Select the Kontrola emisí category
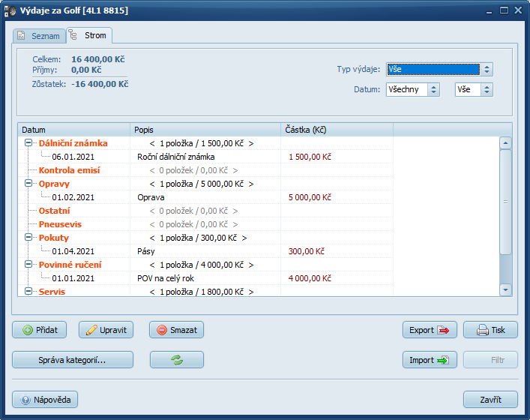Image resolution: width=530 pixels, height=420 pixels. pyautogui.click(x=69, y=170)
